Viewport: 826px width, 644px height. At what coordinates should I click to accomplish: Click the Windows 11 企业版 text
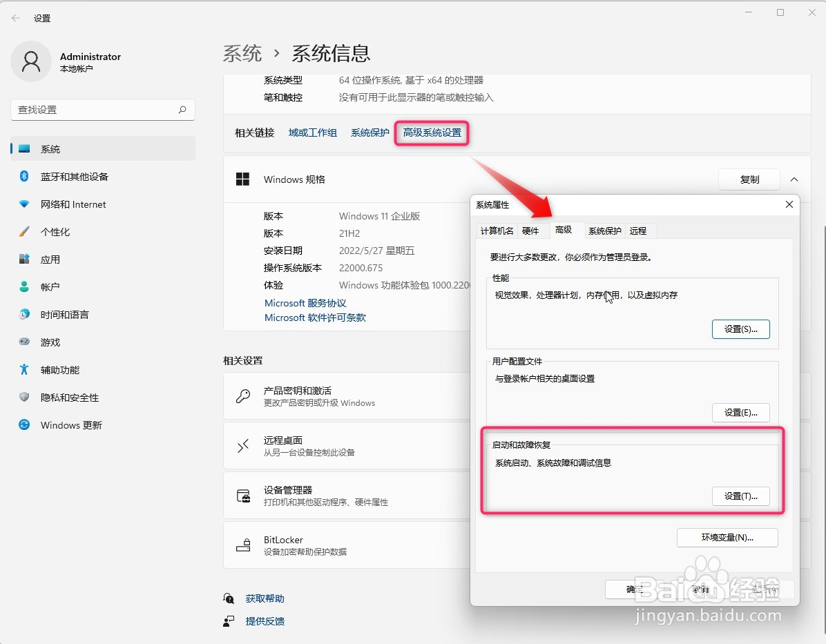pos(379,216)
